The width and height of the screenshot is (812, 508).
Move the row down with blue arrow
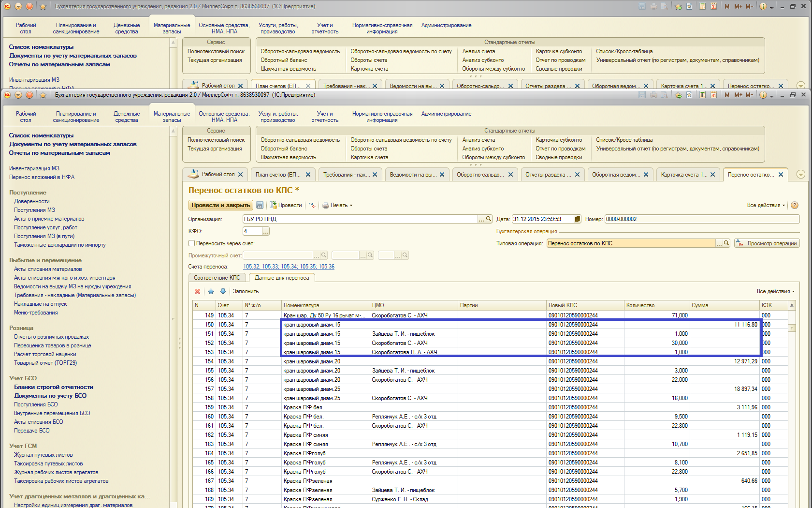coord(223,291)
